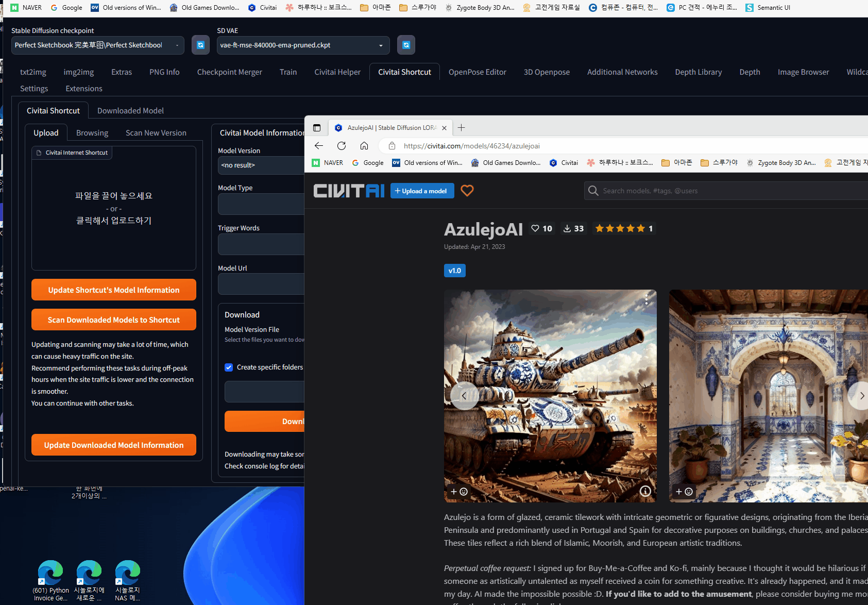Open Python Invoice desktop shortcut
The image size is (868, 605).
(x=50, y=581)
